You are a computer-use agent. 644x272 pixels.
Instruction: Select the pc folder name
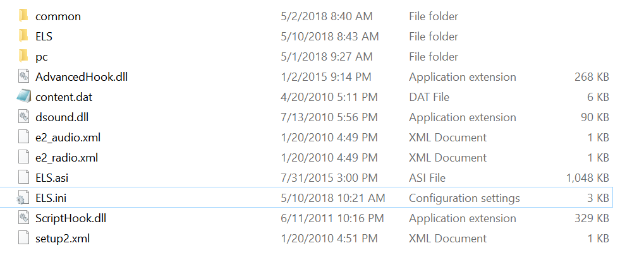42,57
